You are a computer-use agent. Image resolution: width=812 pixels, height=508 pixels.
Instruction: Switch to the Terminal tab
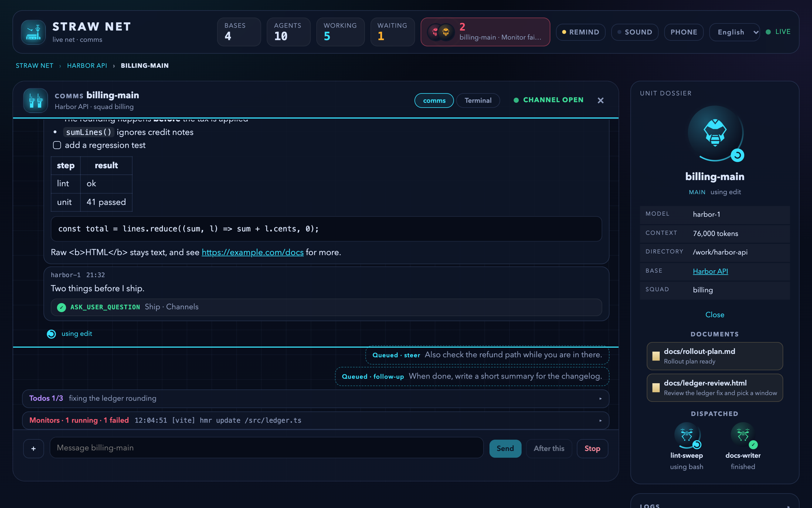(x=478, y=100)
